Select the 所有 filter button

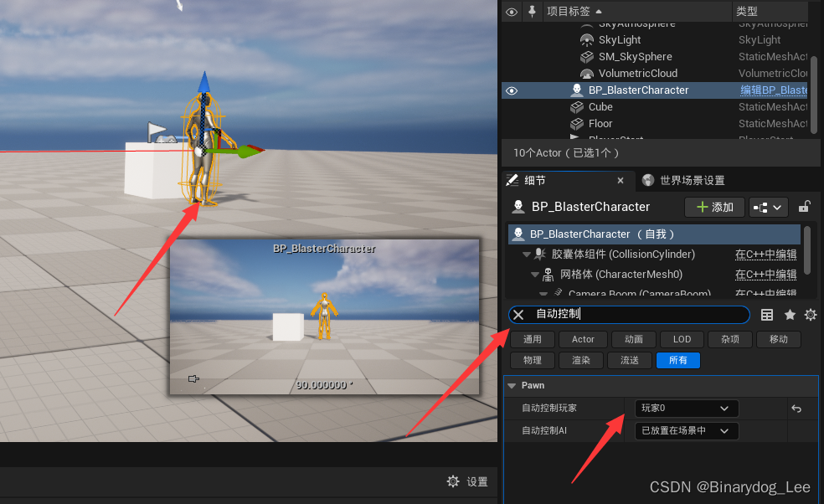[x=678, y=361]
